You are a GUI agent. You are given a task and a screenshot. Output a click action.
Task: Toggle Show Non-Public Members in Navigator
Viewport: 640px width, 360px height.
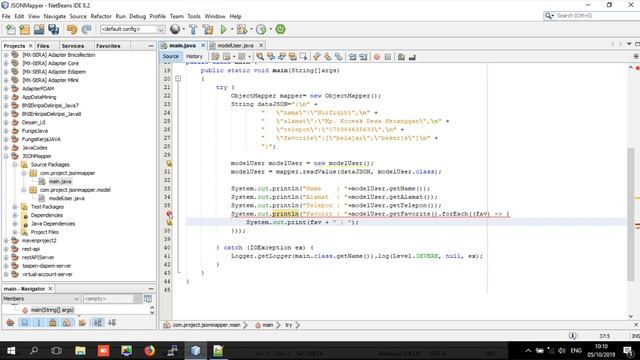(53, 323)
